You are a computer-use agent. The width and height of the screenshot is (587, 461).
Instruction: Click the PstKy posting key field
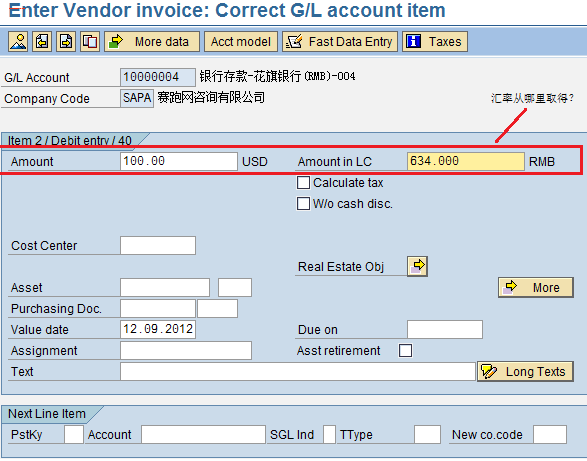click(x=74, y=434)
